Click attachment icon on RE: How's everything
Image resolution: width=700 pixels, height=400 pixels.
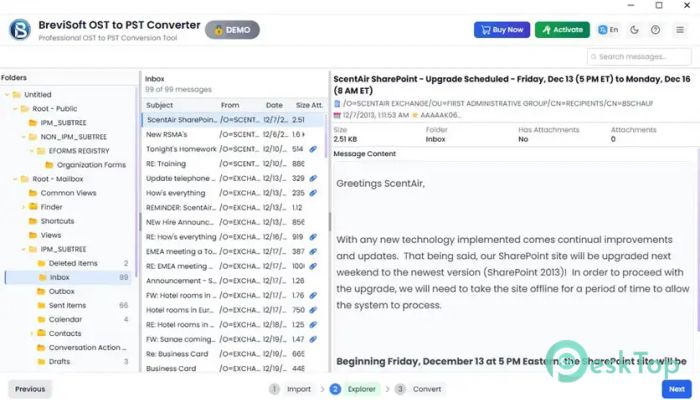point(313,237)
